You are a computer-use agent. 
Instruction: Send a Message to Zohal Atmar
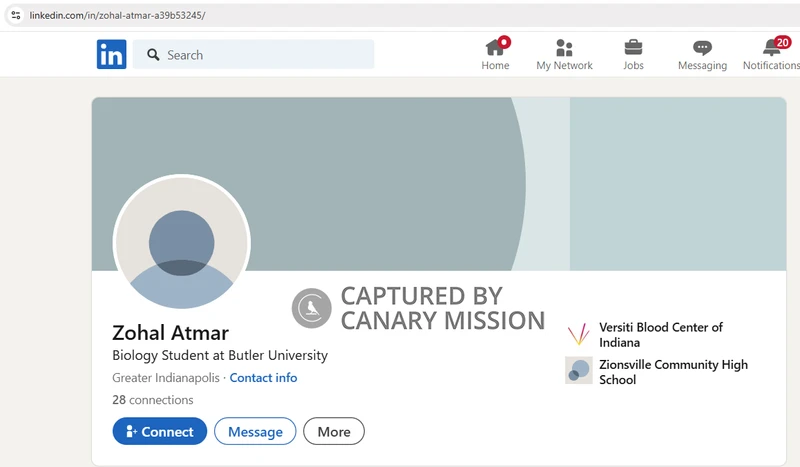coord(255,431)
